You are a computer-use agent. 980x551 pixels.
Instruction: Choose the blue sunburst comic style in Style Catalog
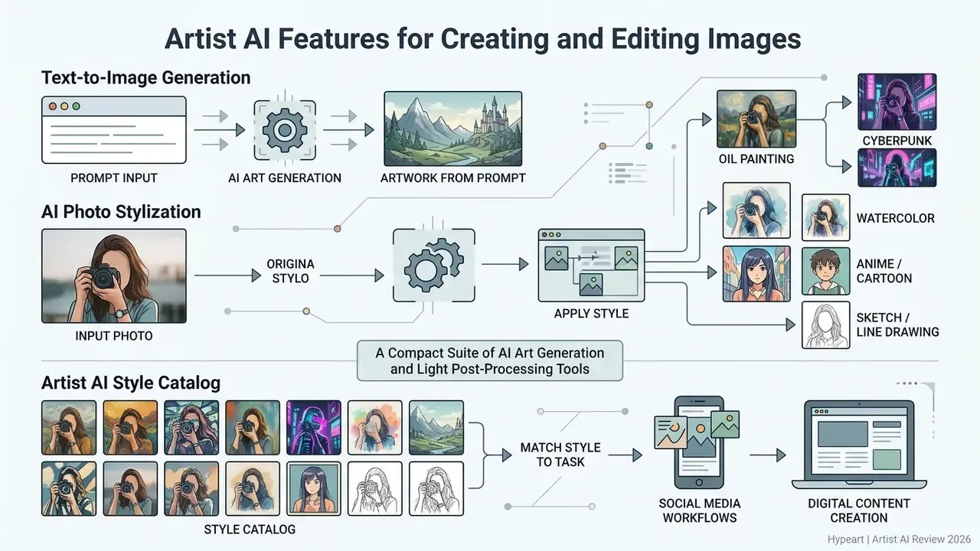[x=69, y=489]
